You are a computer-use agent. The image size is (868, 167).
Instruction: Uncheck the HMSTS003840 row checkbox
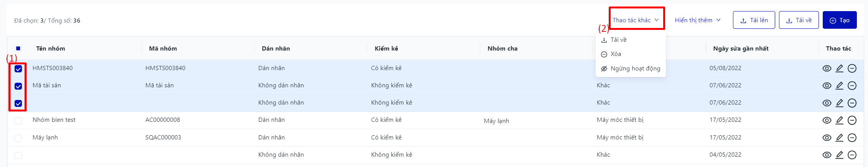click(x=18, y=69)
